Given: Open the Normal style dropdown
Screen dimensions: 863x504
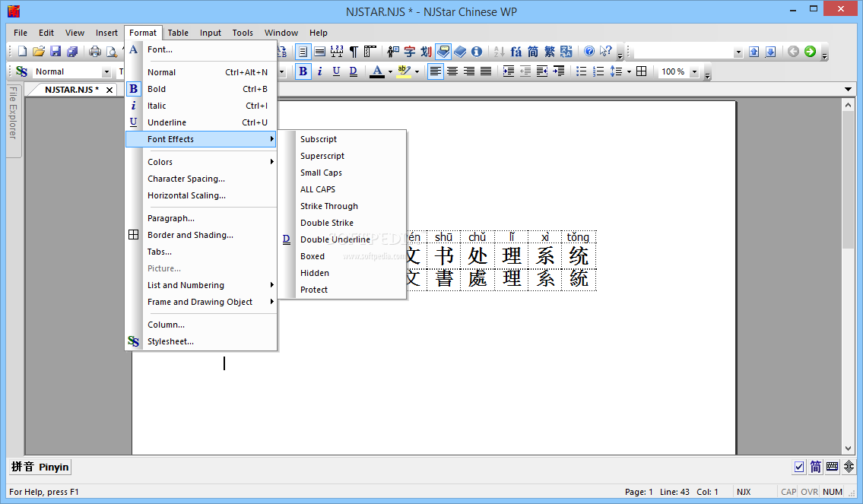Looking at the screenshot, I should tap(106, 72).
